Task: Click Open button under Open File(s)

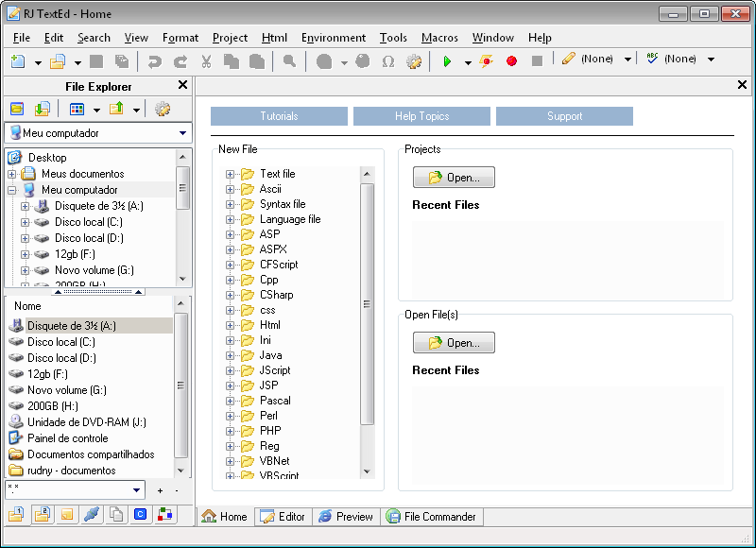Action: click(454, 343)
